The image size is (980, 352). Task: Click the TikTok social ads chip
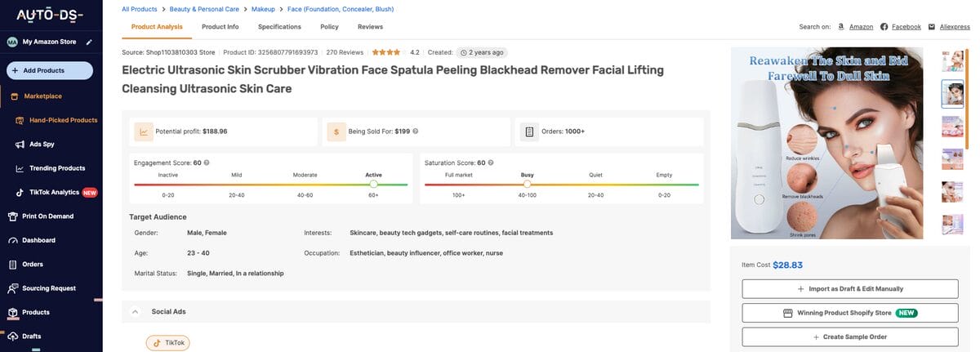coord(167,343)
